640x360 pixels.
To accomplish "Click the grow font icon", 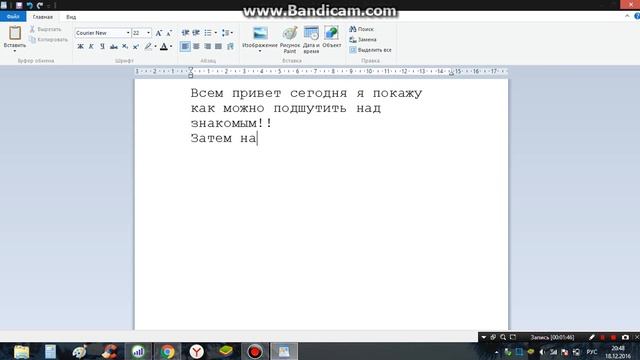I will (x=159, y=33).
